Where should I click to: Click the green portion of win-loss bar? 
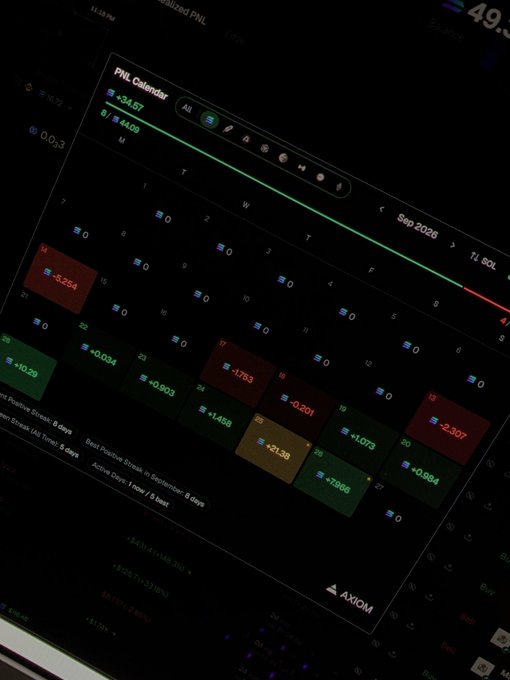pyautogui.click(x=284, y=195)
